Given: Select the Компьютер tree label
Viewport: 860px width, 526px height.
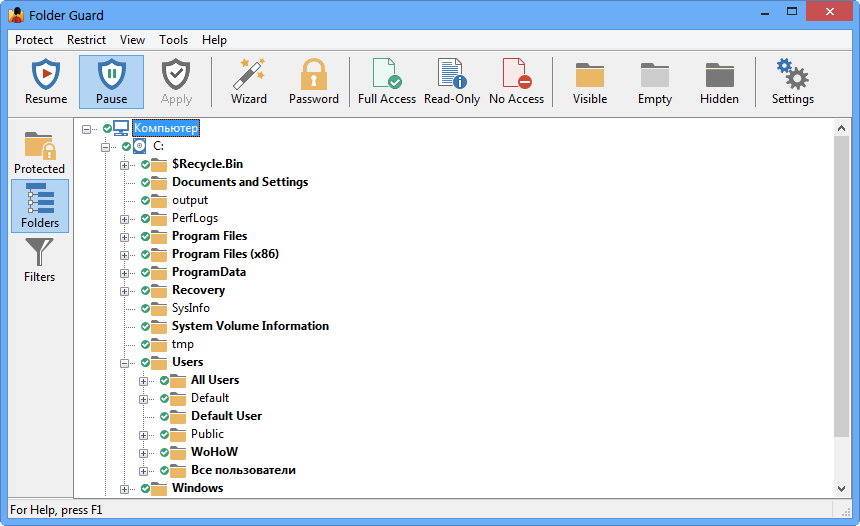Looking at the screenshot, I should [x=166, y=128].
